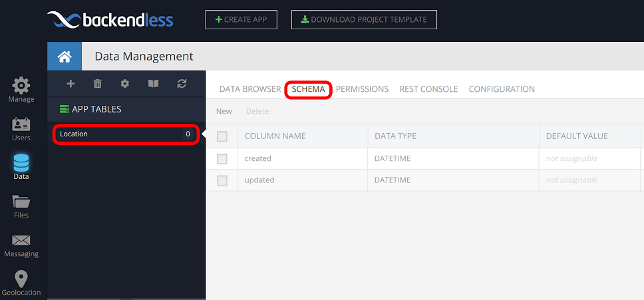Image resolution: width=644 pixels, height=300 pixels.
Task: Select the Data database icon
Action: (x=21, y=168)
